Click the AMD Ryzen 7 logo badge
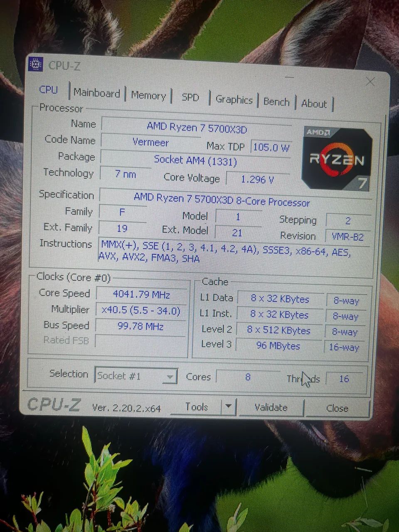 337,159
